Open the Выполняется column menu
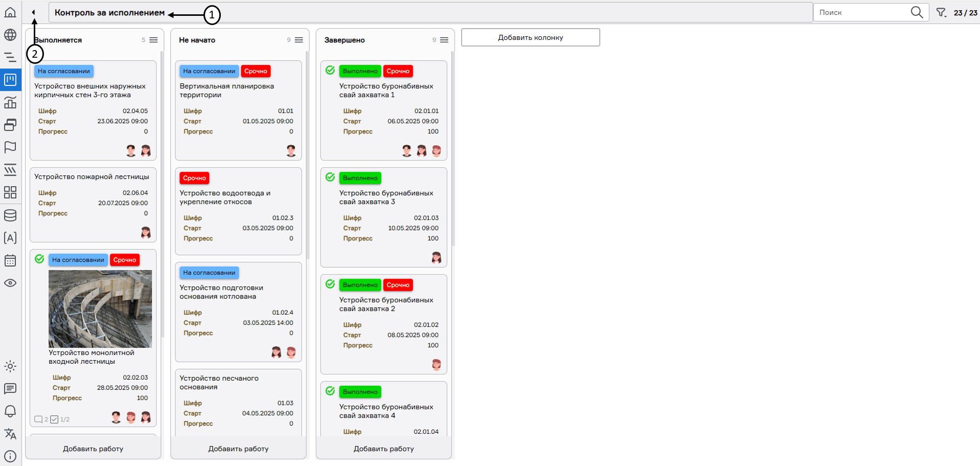Screen dimensions: 980x466 tap(153, 40)
